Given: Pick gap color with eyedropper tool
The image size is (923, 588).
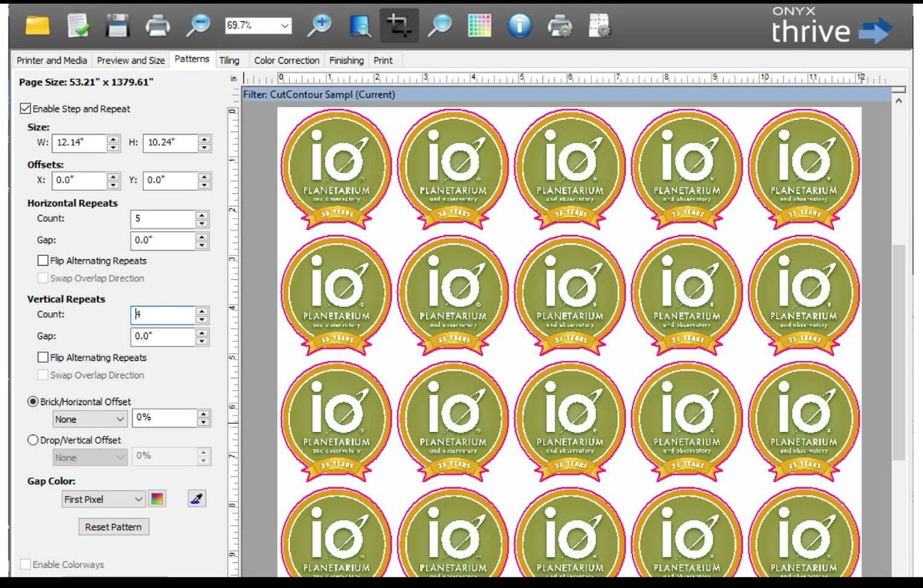Looking at the screenshot, I should (x=197, y=499).
